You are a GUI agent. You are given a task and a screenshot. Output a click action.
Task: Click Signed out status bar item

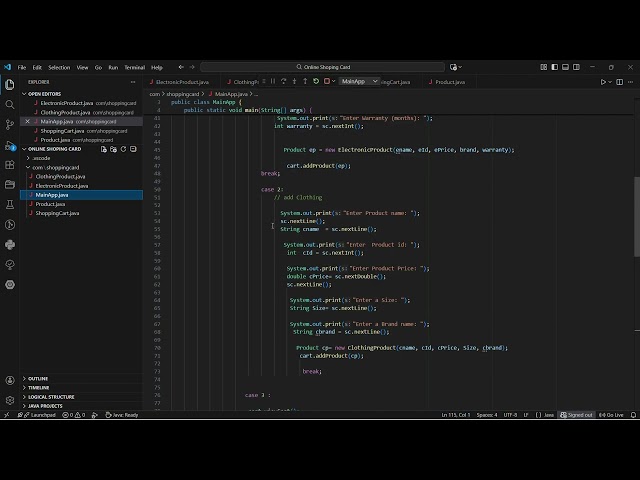[576, 415]
